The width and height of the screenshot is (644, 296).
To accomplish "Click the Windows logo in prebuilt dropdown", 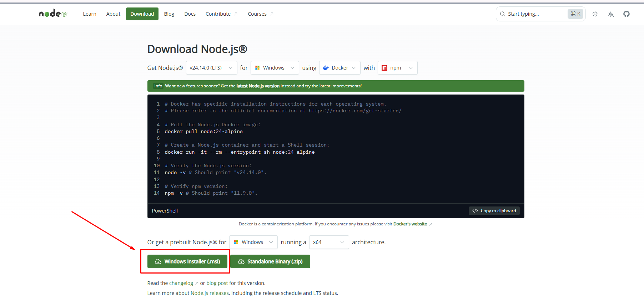I will coord(236,242).
